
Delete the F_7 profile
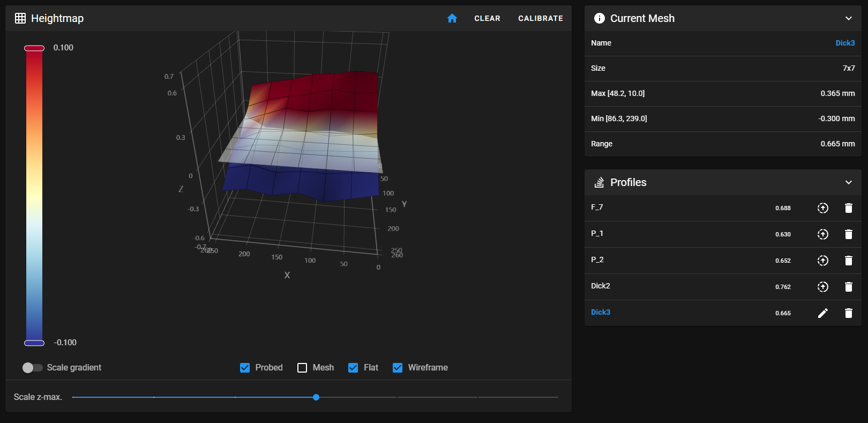point(849,208)
